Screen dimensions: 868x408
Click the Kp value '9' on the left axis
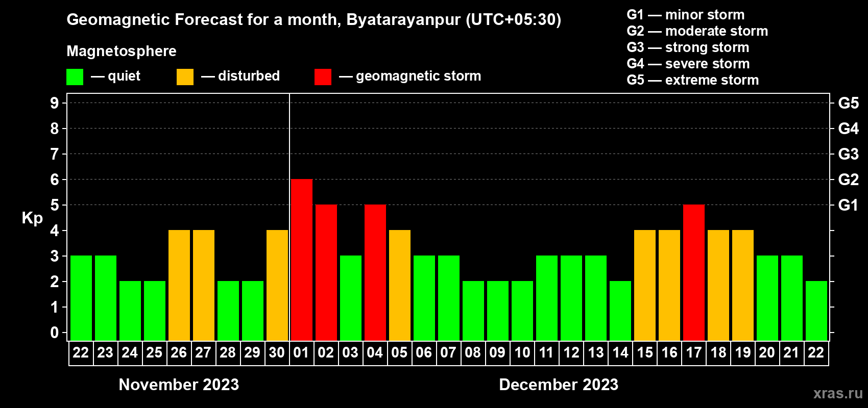[55, 103]
